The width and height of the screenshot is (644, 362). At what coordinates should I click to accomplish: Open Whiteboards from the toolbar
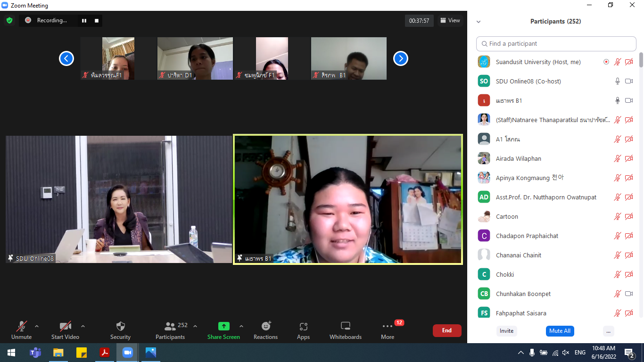pyautogui.click(x=345, y=330)
